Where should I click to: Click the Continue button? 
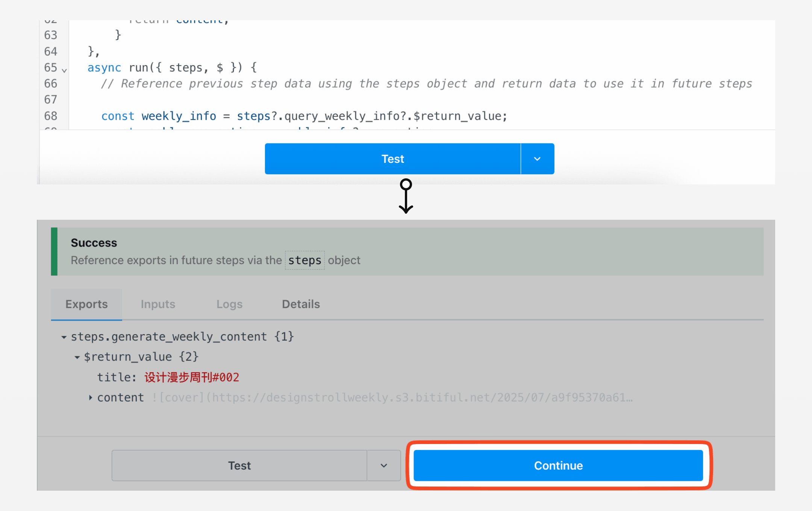(x=558, y=465)
